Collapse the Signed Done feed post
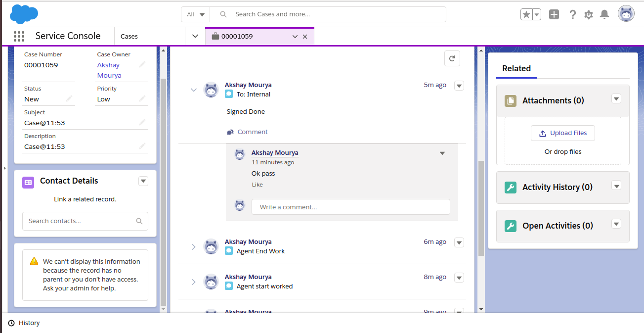The height and width of the screenshot is (333, 644). click(194, 90)
